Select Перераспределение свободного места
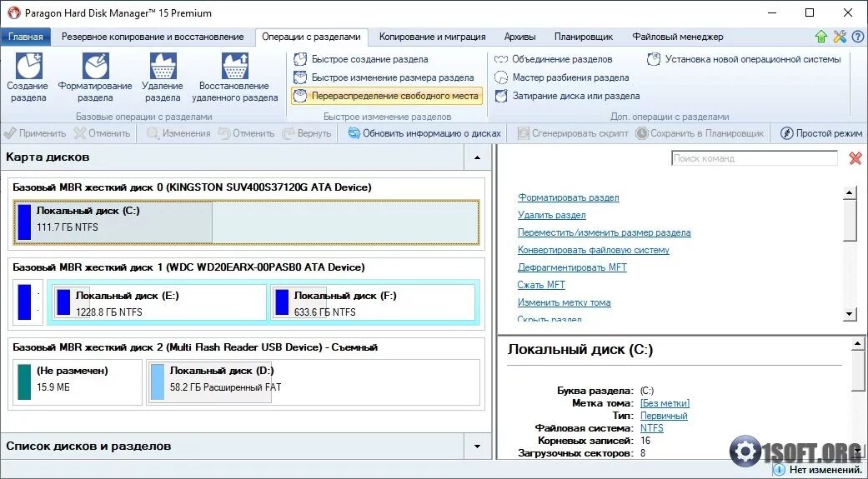The image size is (868, 479). point(386,96)
